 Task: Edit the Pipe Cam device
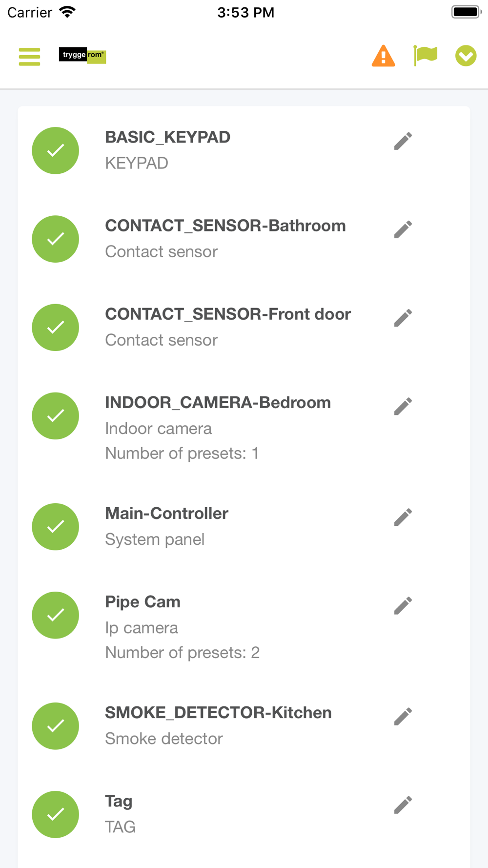tap(403, 605)
